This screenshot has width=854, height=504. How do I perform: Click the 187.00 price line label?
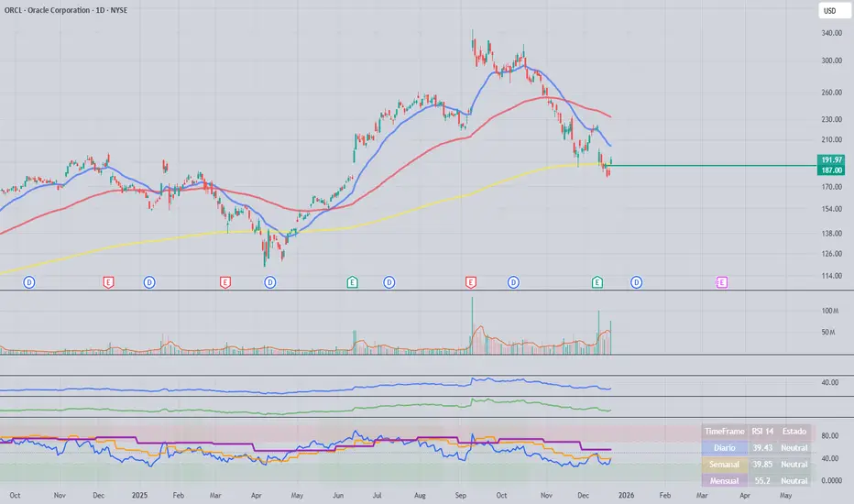coord(832,170)
